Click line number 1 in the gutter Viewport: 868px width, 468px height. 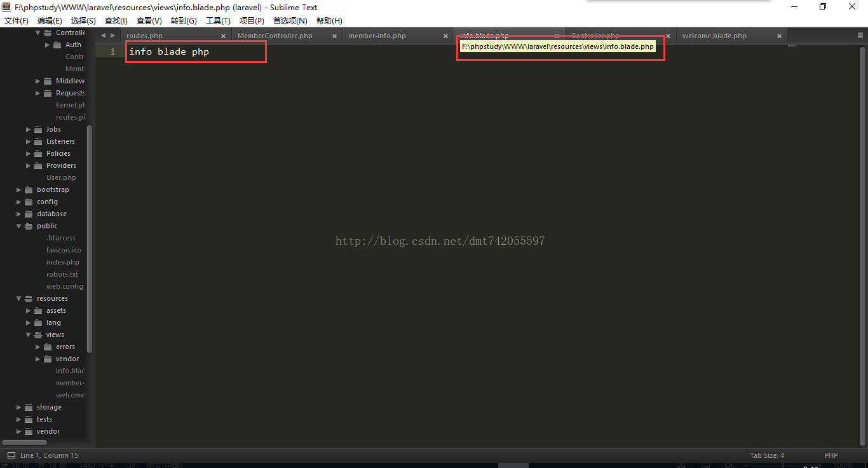(x=112, y=52)
